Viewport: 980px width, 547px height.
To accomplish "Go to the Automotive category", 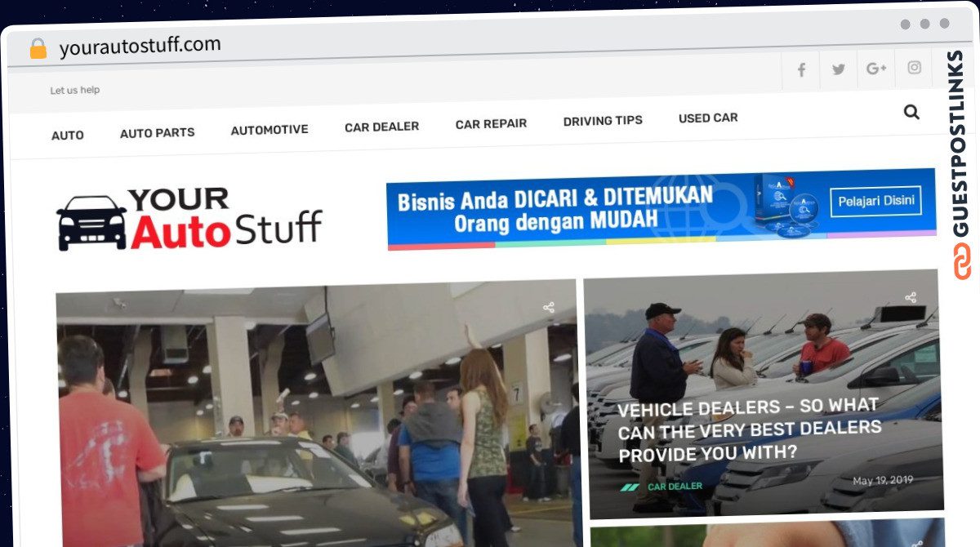I will coord(269,130).
